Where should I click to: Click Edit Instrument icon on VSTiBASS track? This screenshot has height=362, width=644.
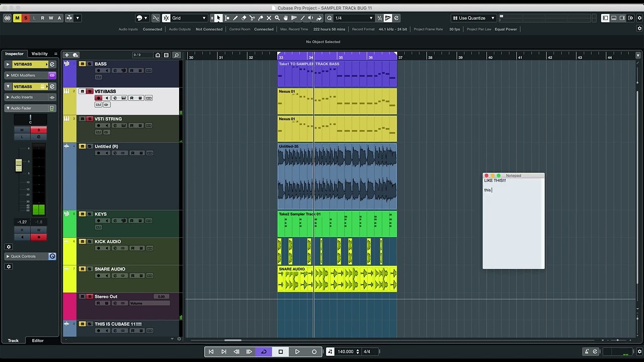(x=123, y=98)
